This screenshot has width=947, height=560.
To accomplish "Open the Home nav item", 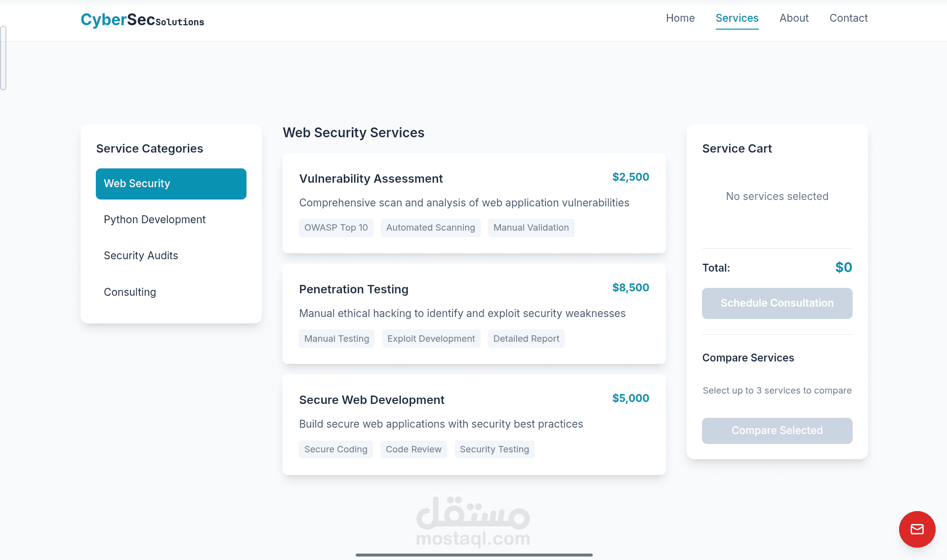I will click(680, 18).
